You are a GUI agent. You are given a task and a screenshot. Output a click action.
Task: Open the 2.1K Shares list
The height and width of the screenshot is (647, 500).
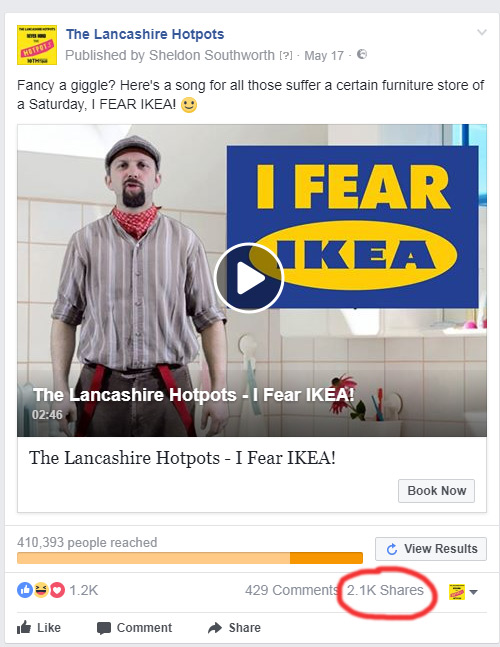click(x=385, y=590)
